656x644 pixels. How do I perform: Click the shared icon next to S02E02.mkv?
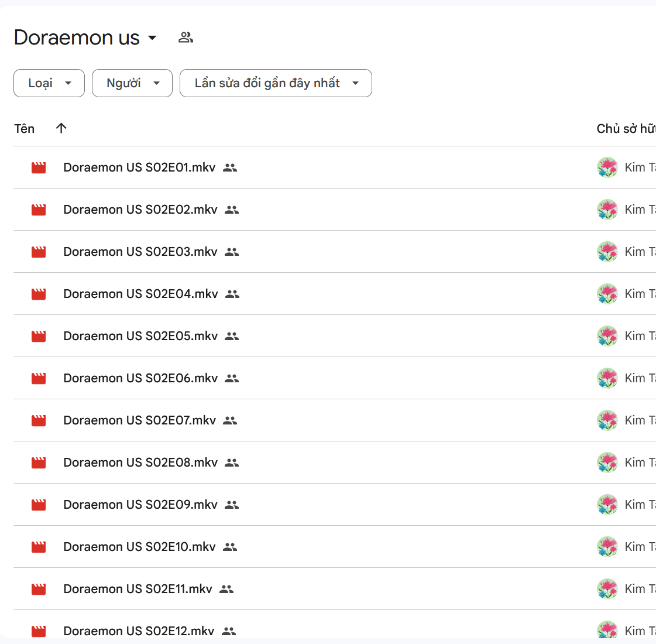232,210
